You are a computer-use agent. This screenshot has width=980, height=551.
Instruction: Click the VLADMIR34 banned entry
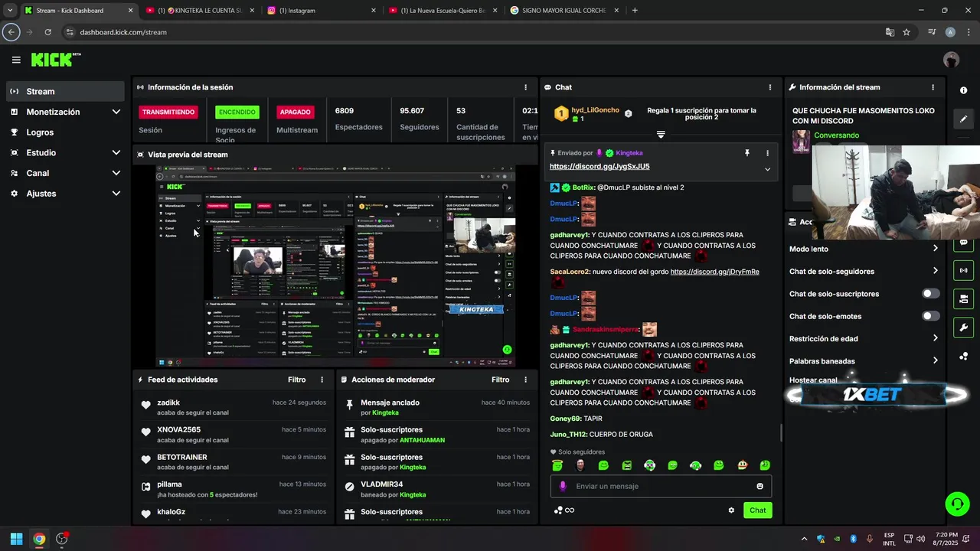pos(437,490)
